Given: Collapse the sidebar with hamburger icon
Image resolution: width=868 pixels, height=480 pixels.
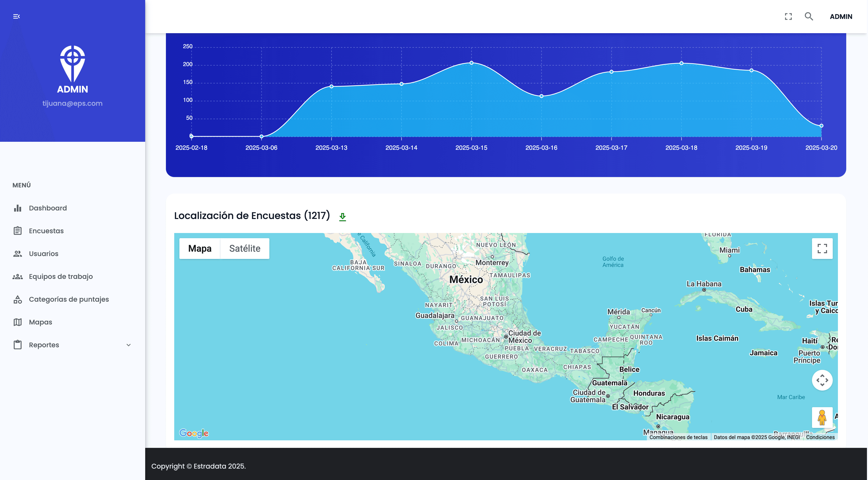Looking at the screenshot, I should point(16,16).
